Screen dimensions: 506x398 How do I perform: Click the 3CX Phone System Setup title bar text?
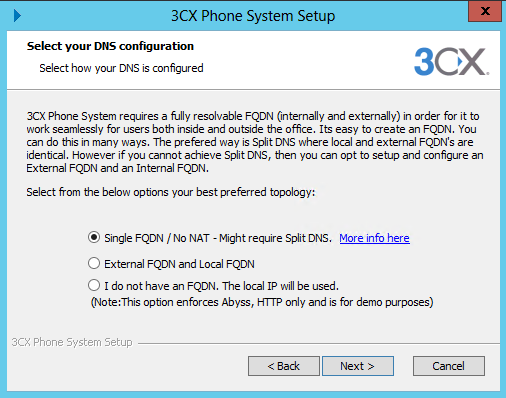[253, 16]
